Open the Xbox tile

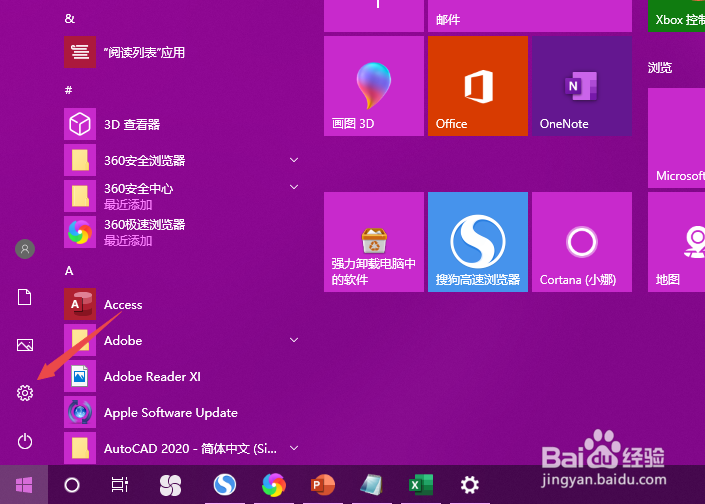[676, 16]
